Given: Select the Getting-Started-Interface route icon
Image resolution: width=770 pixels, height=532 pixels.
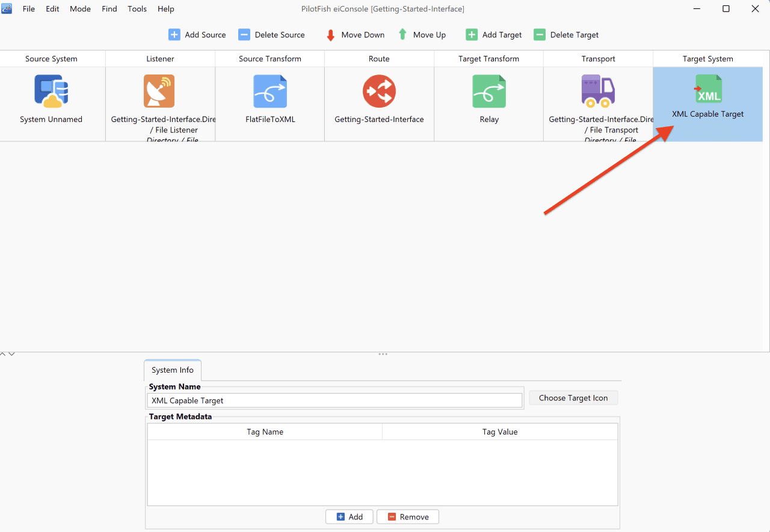Looking at the screenshot, I should (379, 91).
